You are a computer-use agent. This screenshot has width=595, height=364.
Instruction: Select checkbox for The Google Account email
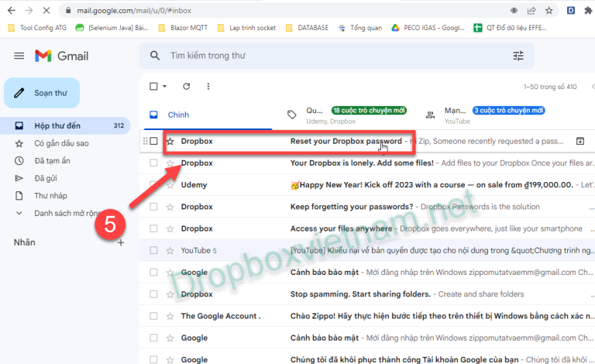click(x=153, y=316)
